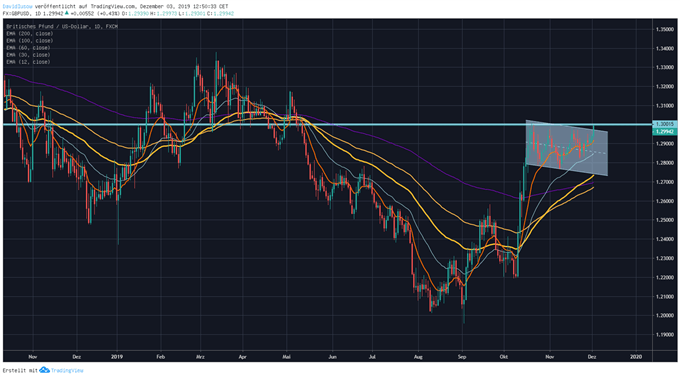Click the TradingView cloud logo icon
680x377 pixels.
(44, 370)
